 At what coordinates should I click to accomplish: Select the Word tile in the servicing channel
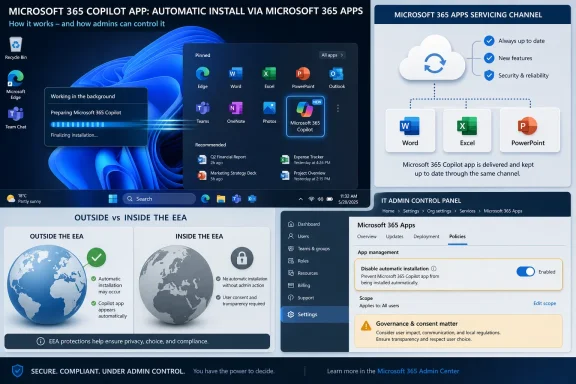pyautogui.click(x=410, y=130)
